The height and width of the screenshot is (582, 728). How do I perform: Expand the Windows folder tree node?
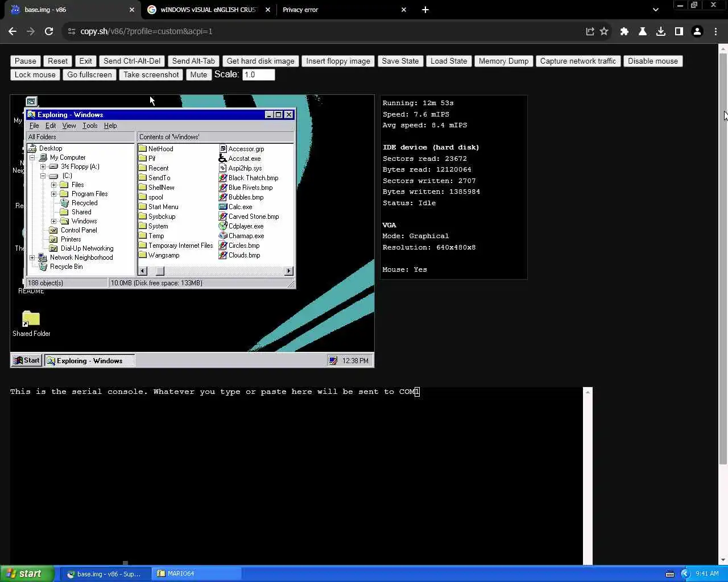(53, 221)
